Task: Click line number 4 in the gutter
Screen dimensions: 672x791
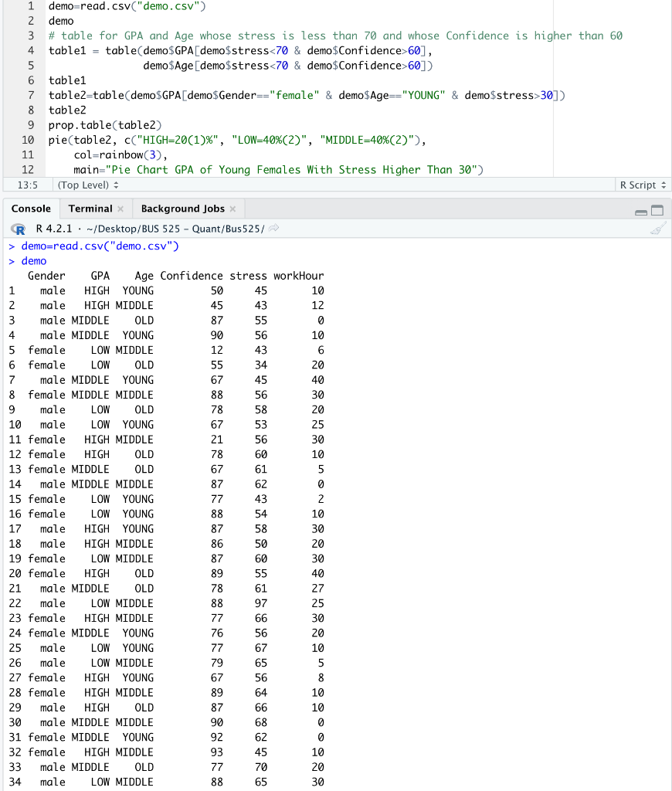Action: click(x=31, y=50)
